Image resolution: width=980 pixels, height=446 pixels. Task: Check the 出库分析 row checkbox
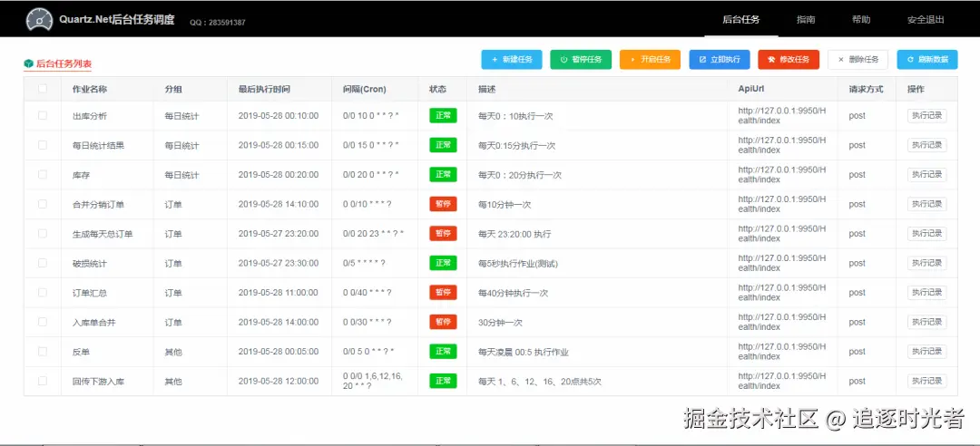pos(43,115)
